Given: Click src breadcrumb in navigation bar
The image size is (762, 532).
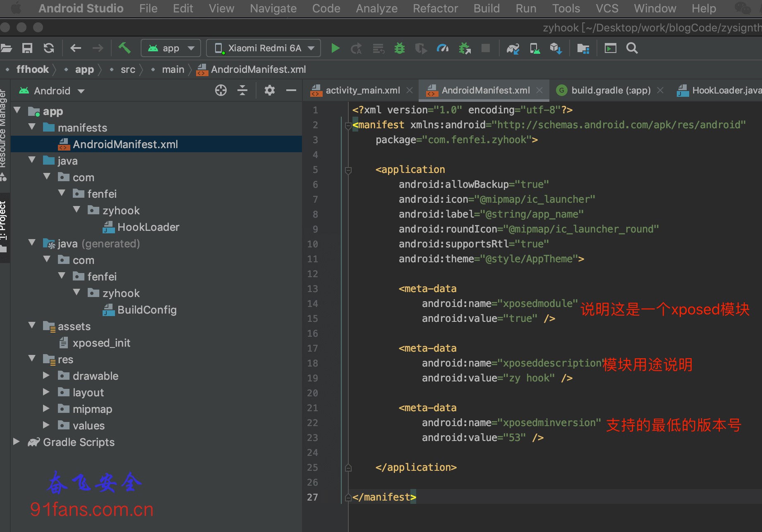Looking at the screenshot, I should (128, 69).
